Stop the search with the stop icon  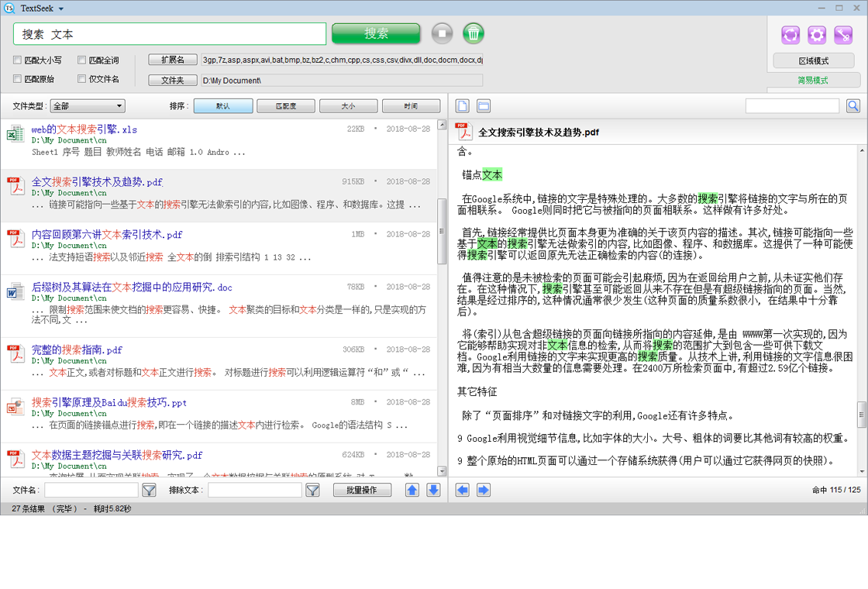pos(442,33)
